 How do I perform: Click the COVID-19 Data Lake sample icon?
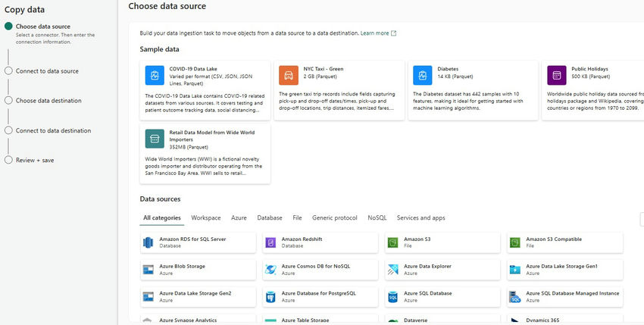(155, 75)
